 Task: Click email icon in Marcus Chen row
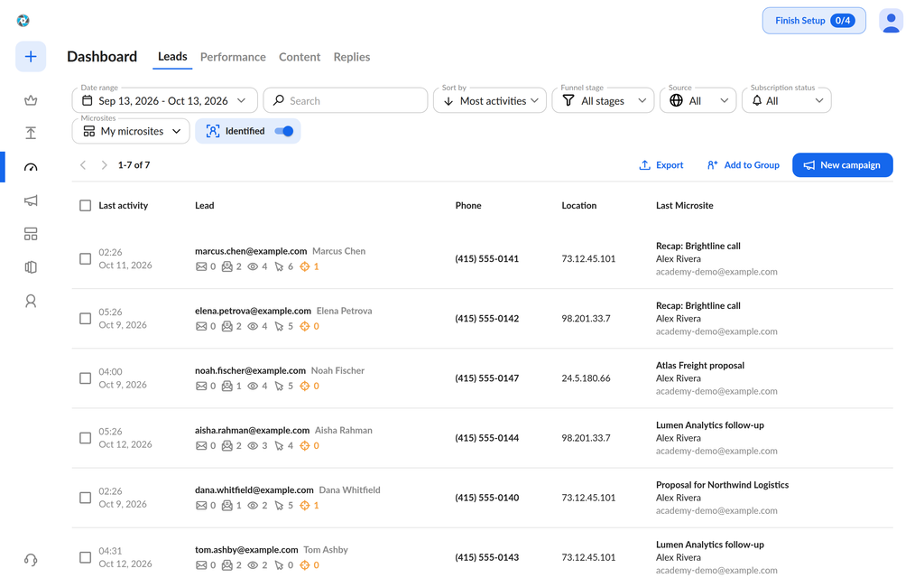tap(201, 266)
